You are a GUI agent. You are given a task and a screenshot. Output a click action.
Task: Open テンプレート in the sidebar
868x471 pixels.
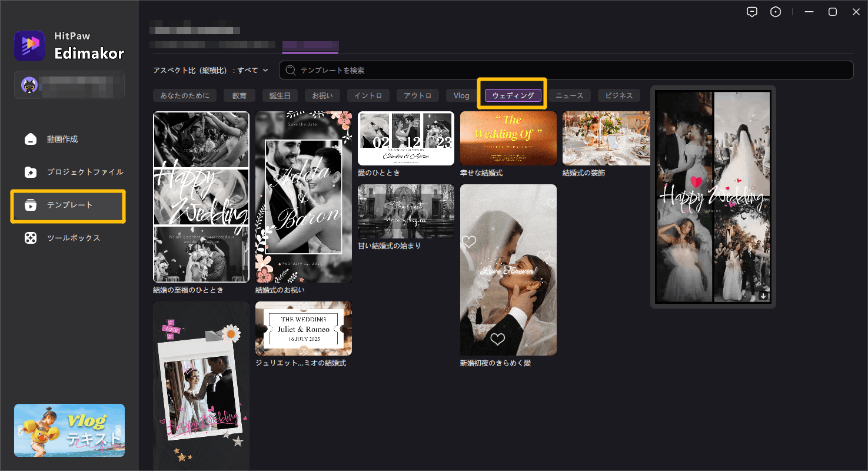68,205
